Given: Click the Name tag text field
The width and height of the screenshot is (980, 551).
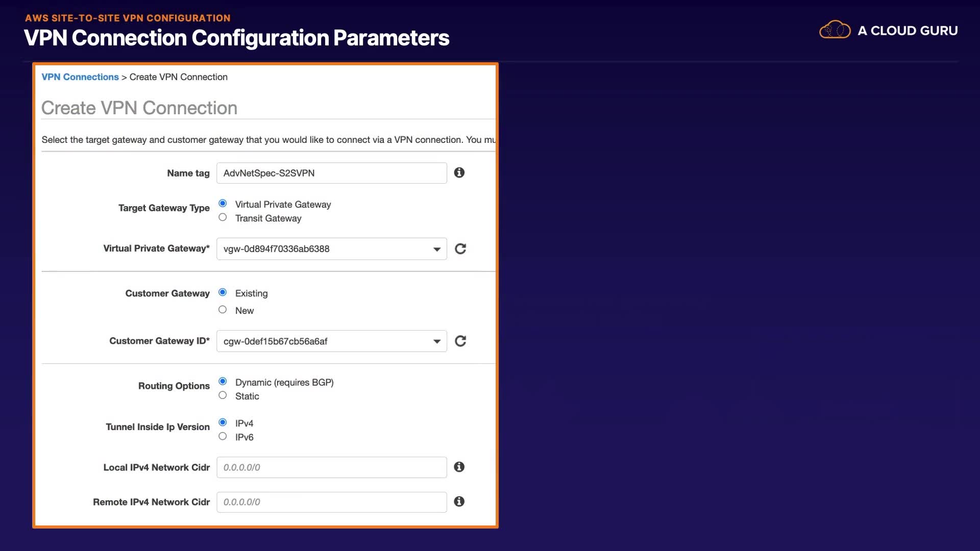Looking at the screenshot, I should (x=331, y=173).
